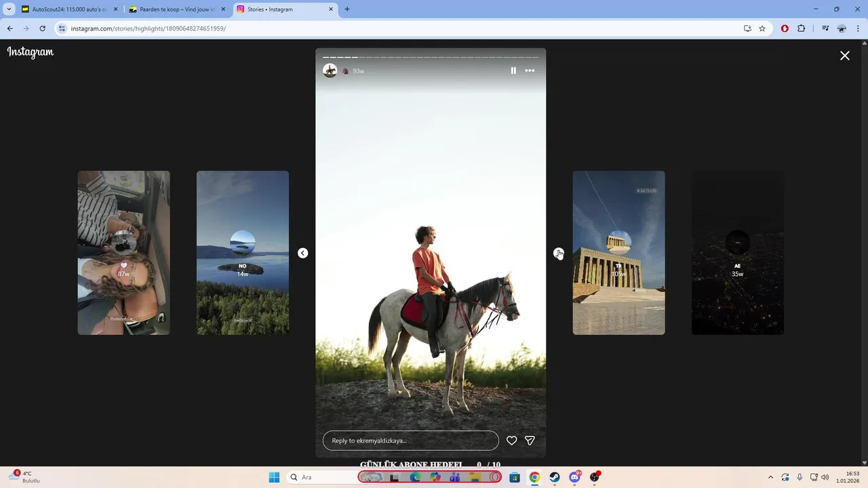The height and width of the screenshot is (488, 868).
Task: Open the NO 14w lake highlight
Action: pyautogui.click(x=243, y=253)
